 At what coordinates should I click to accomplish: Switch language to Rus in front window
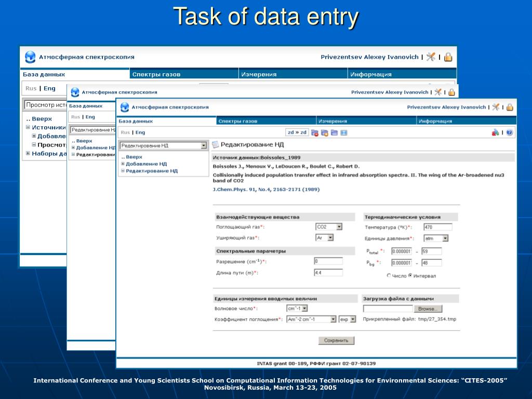(125, 132)
